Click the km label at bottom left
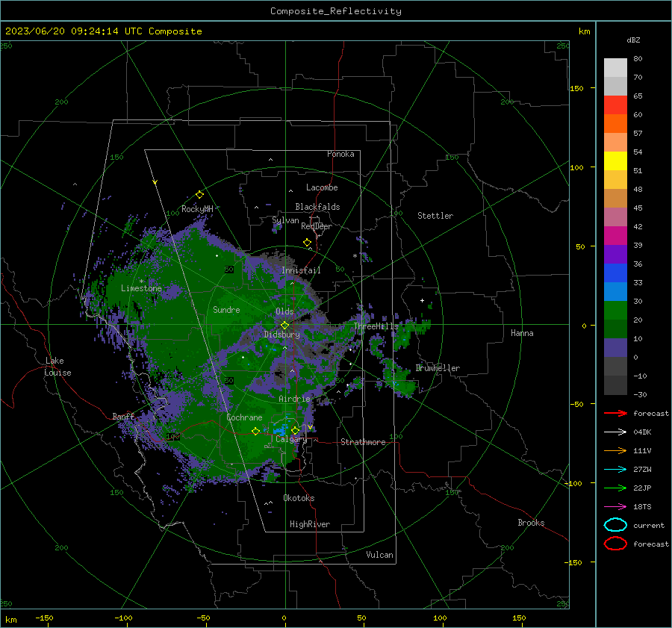Viewport: 672px width, 628px height. tap(10, 620)
